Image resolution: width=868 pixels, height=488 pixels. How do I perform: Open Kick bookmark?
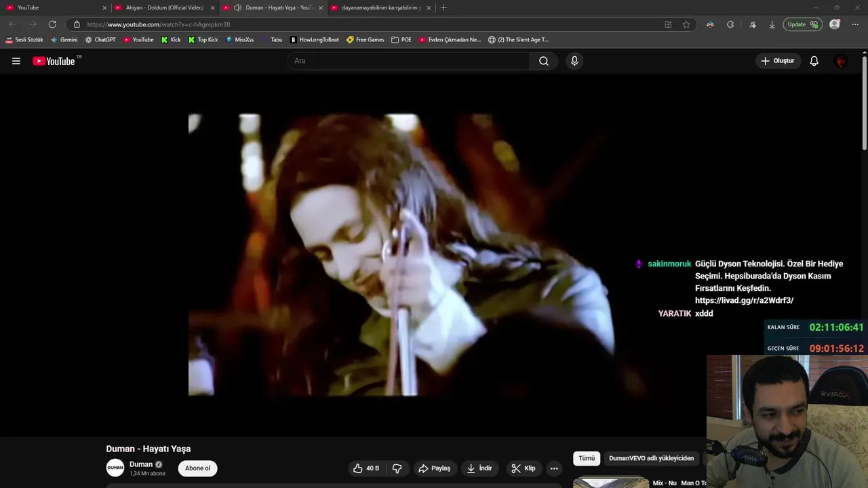[171, 40]
